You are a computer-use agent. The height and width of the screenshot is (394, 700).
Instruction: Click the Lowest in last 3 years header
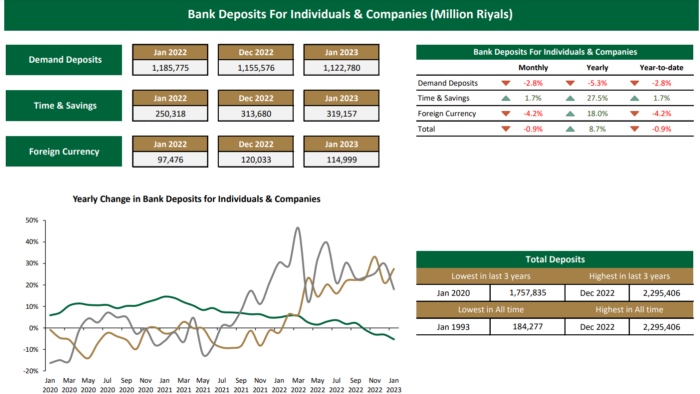tap(490, 276)
